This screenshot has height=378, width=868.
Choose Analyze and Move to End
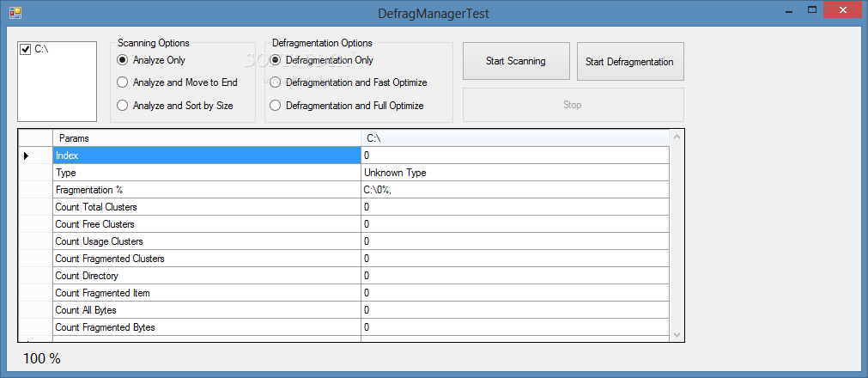[122, 82]
